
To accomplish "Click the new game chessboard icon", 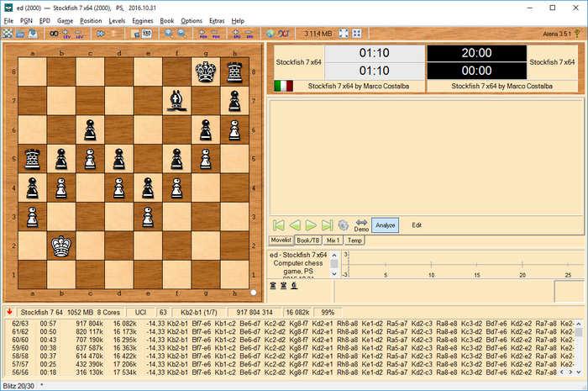I will 8,33.
